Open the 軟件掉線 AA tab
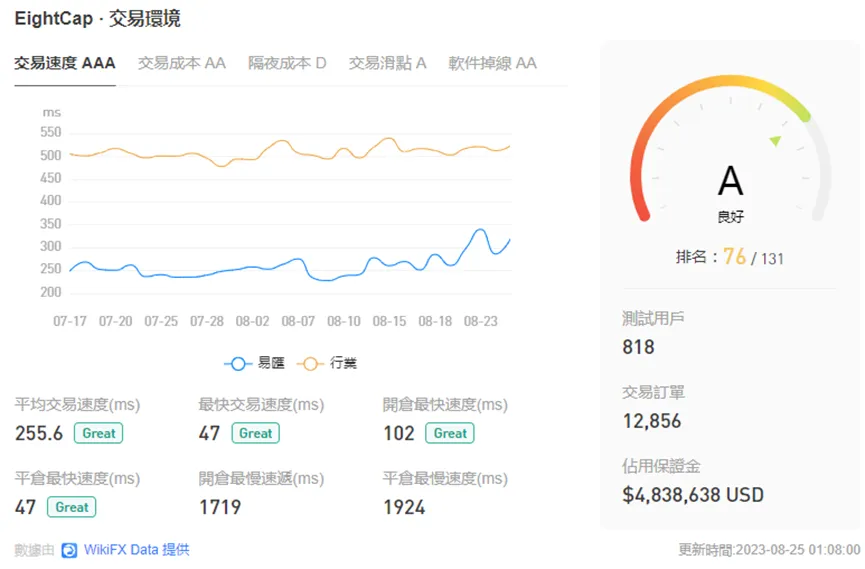Screen dimensions: 865x569 coord(492,63)
